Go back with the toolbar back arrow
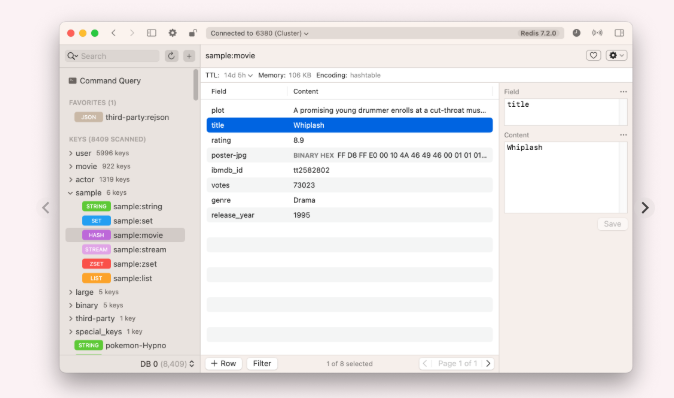Viewport: 674px width, 398px height. coord(113,33)
